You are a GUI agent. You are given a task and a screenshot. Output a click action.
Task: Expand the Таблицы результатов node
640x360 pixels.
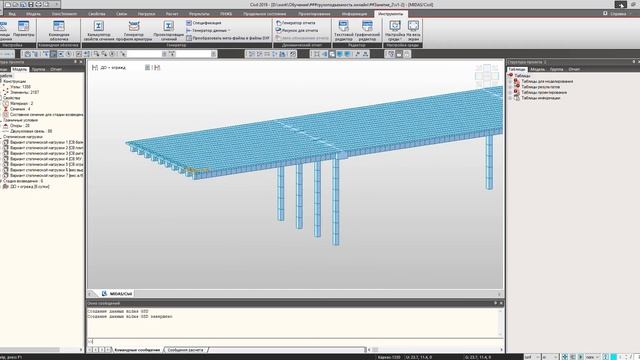(510, 87)
